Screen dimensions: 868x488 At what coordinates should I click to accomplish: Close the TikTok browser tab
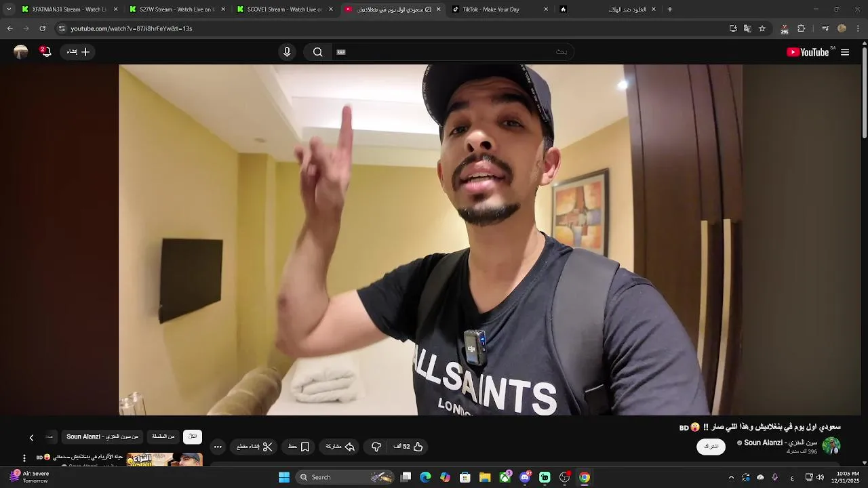coord(546,9)
